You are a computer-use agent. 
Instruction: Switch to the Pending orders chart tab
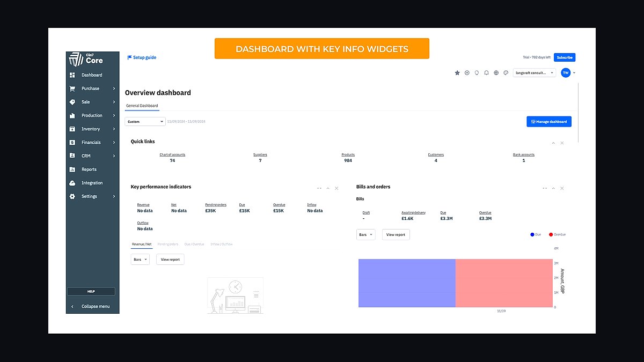(x=168, y=244)
